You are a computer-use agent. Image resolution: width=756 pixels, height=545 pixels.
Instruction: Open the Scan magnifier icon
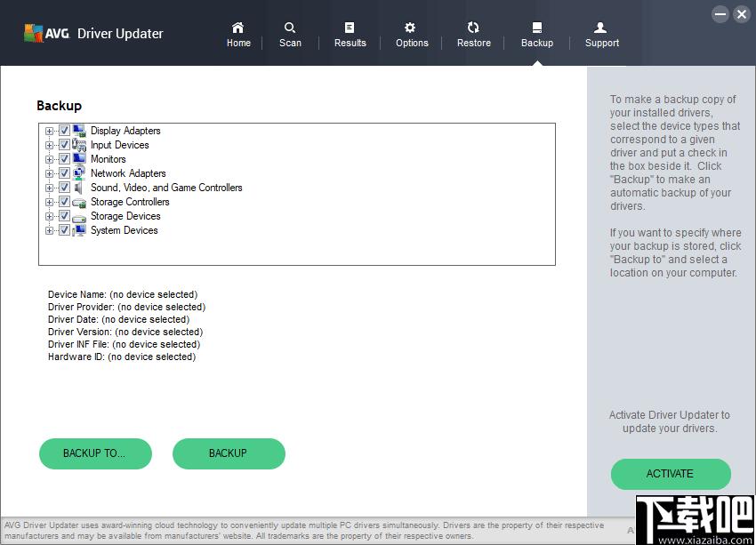click(290, 28)
